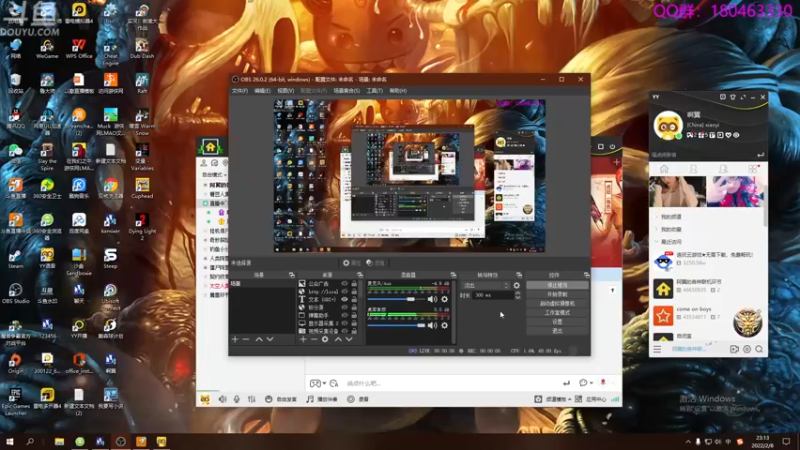Open the 帮助(H) menu in OBS

tap(398, 91)
